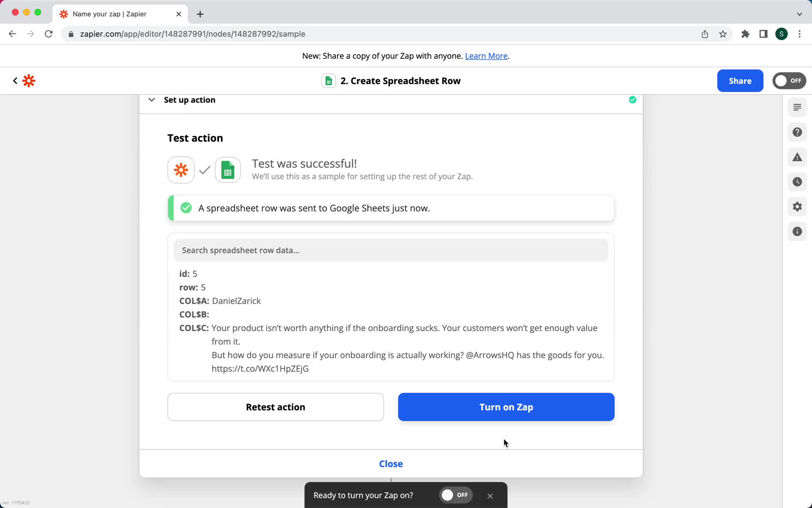Toggle the Zap ON/OFF switch header
812x508 pixels.
click(790, 81)
